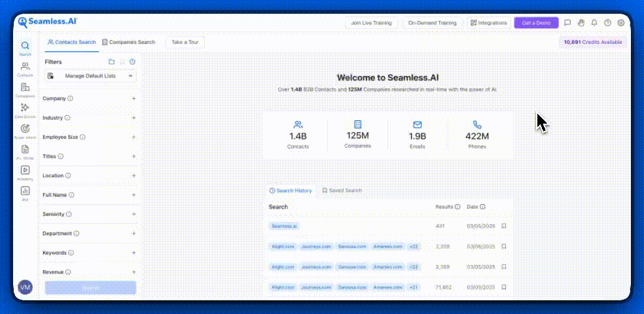Image resolution: width=644 pixels, height=314 pixels.
Task: Click the info icon next to Date column
Action: [482, 207]
